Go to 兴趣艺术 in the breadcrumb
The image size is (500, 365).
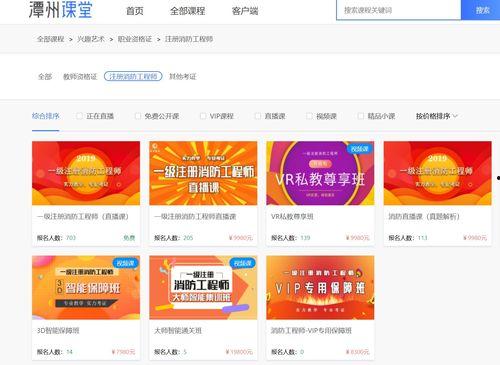pyautogui.click(x=91, y=39)
